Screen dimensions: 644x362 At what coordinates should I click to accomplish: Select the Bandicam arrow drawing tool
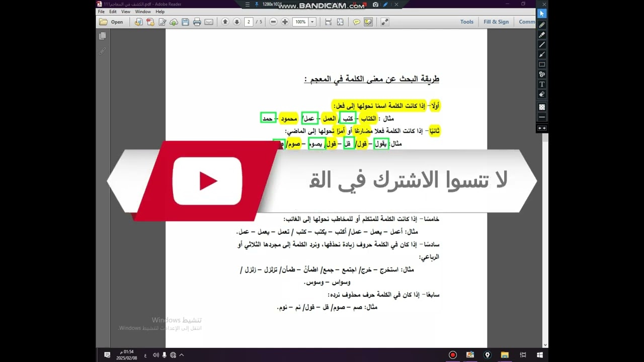[542, 54]
